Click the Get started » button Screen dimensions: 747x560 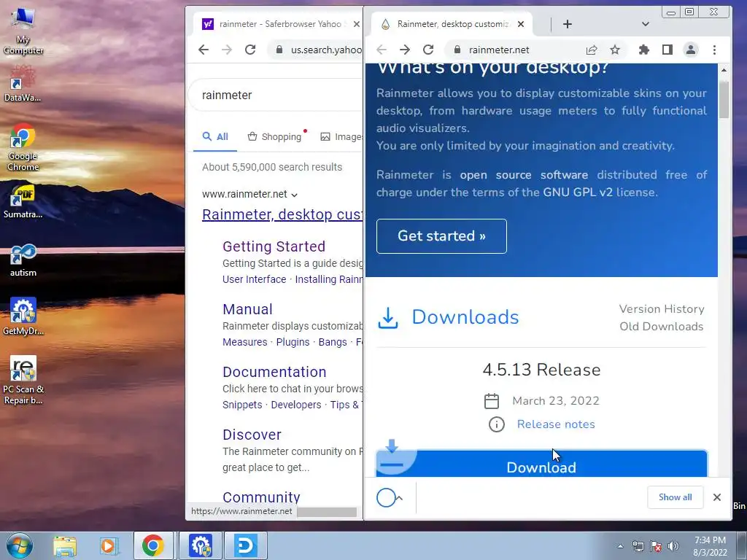(x=441, y=236)
